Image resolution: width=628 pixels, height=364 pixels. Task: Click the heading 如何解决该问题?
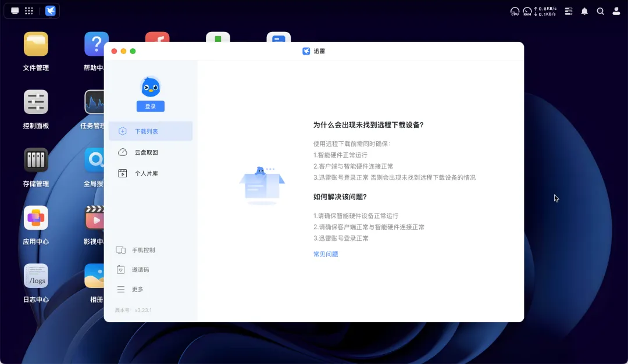[340, 197]
